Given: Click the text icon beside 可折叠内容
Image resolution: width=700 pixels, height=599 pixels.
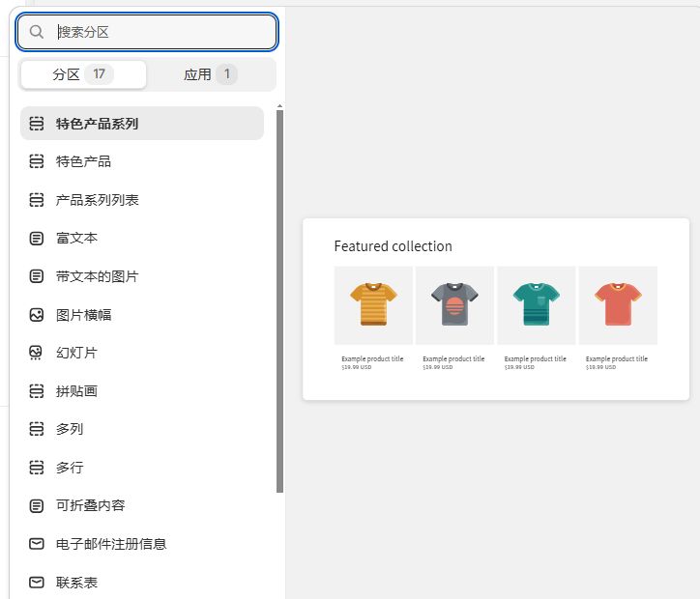Looking at the screenshot, I should [37, 506].
